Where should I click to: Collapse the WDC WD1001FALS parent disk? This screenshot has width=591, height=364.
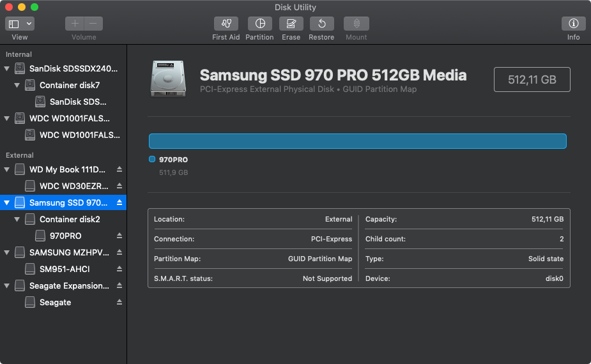(7, 118)
